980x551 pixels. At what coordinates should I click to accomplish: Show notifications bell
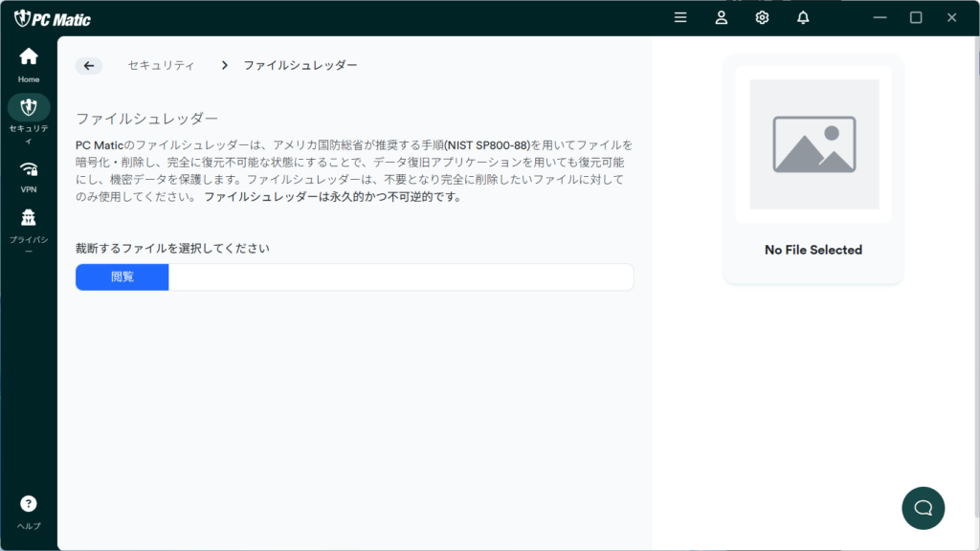[x=803, y=17]
